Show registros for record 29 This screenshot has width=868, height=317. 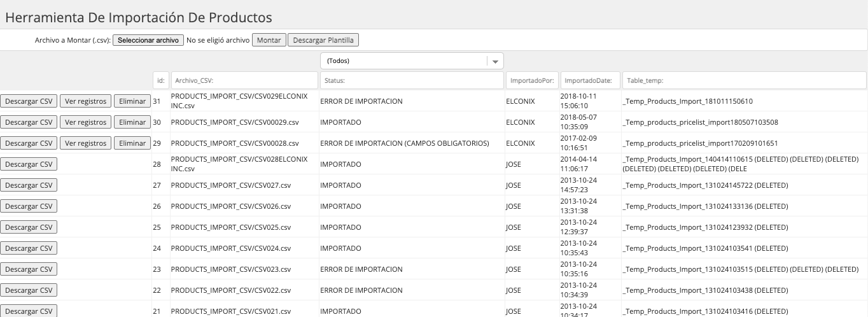pos(86,143)
